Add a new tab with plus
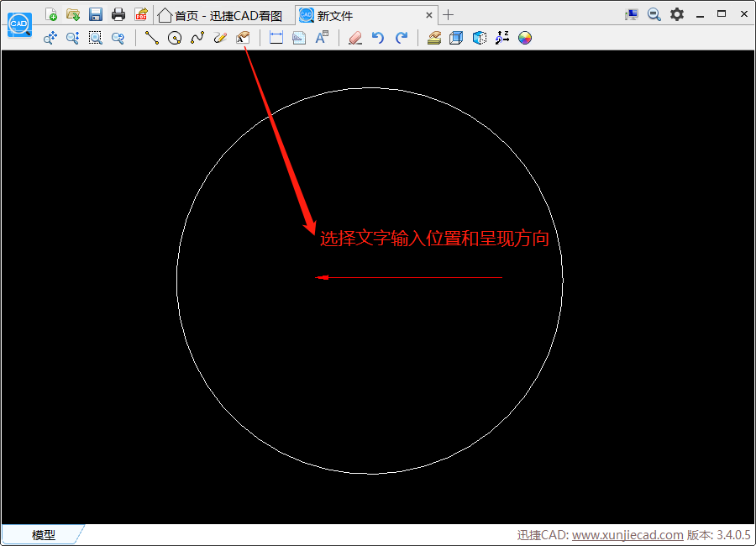Screen dimensions: 756x546 (x=448, y=15)
